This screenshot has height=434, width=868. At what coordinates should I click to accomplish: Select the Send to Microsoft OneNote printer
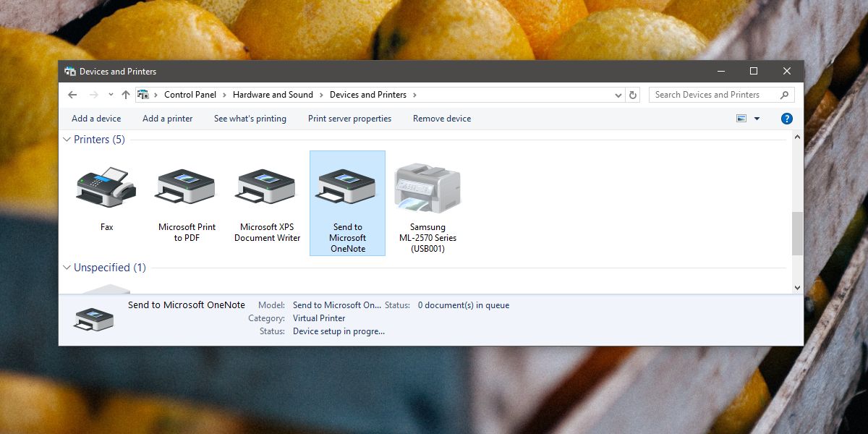point(347,188)
